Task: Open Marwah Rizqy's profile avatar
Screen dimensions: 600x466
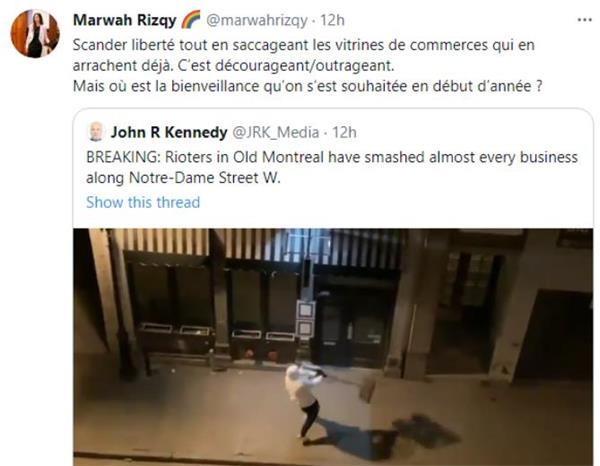Action: [35, 34]
